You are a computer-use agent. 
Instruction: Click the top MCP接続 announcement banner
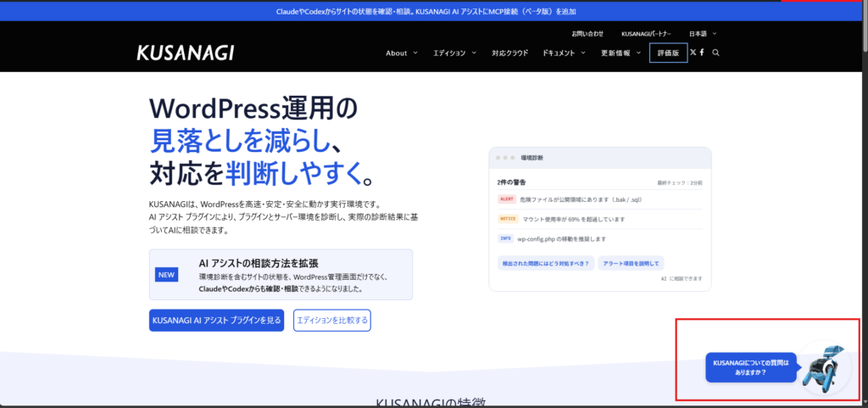[x=426, y=12]
